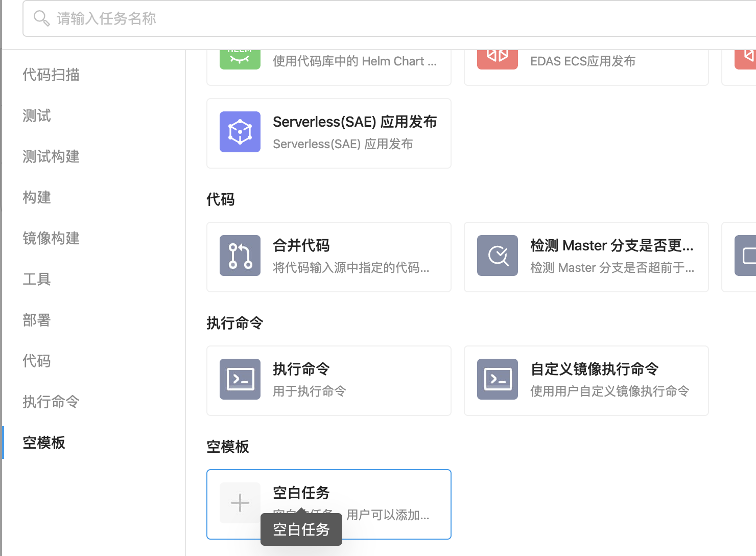Select the 空白任务 card title

301,493
